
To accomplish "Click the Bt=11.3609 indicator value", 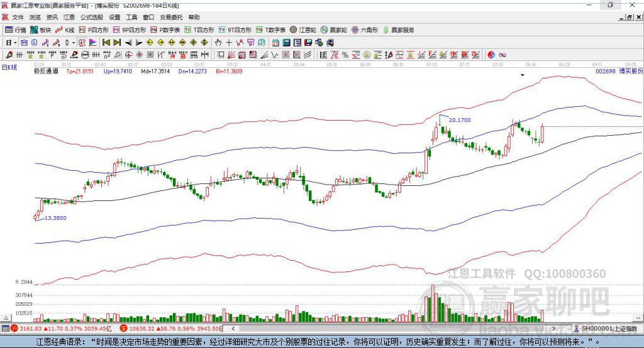I will [x=229, y=71].
